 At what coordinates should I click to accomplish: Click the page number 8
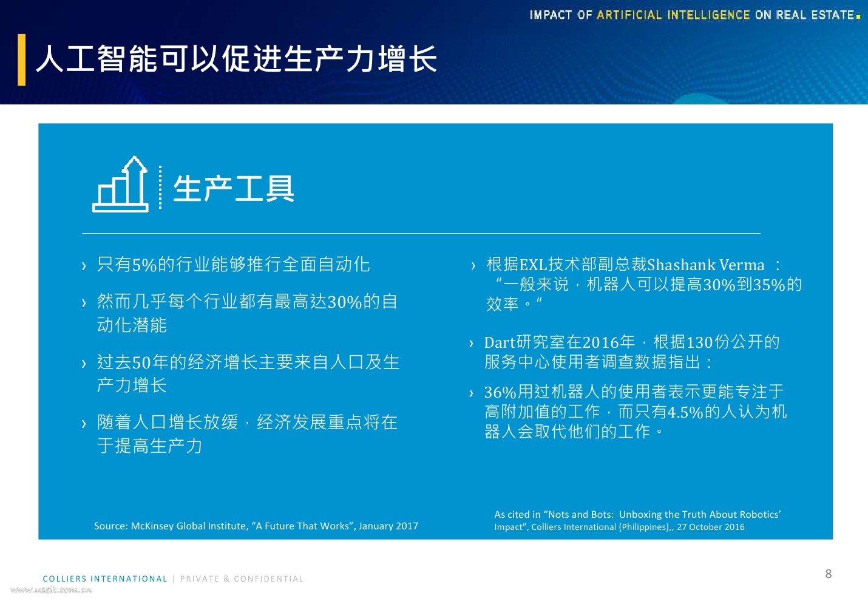click(x=829, y=573)
